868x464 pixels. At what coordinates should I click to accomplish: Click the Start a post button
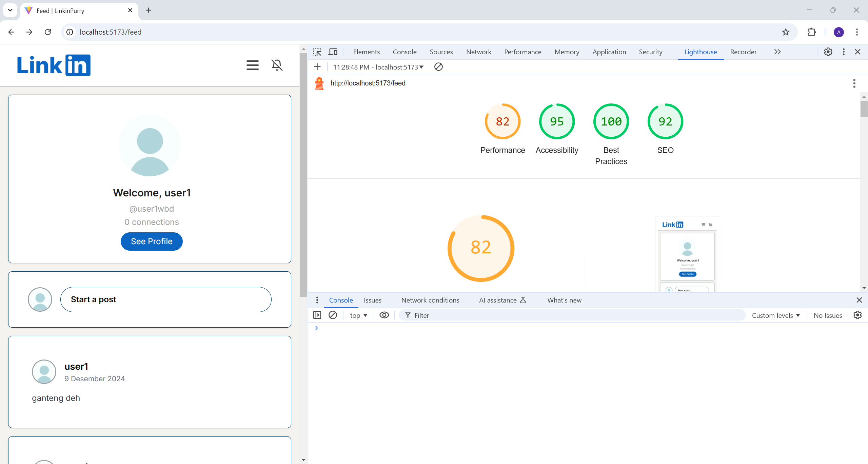pyautogui.click(x=166, y=299)
